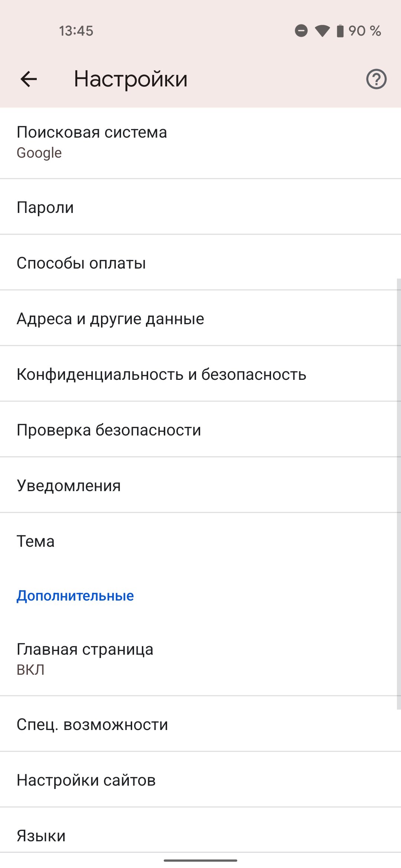Tap the Дополнительные section header
This screenshot has height=868, width=401.
click(x=75, y=596)
